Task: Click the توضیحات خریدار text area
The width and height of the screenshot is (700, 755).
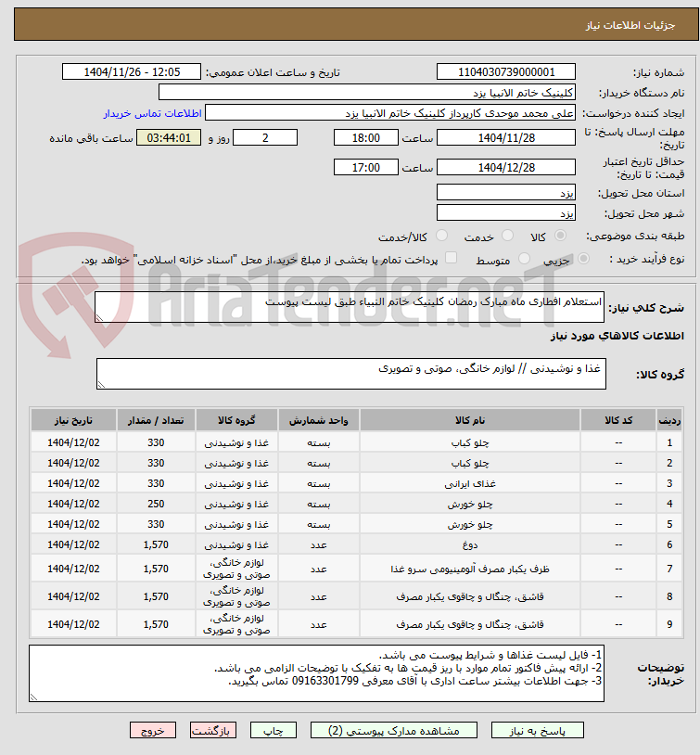Action: click(316, 673)
